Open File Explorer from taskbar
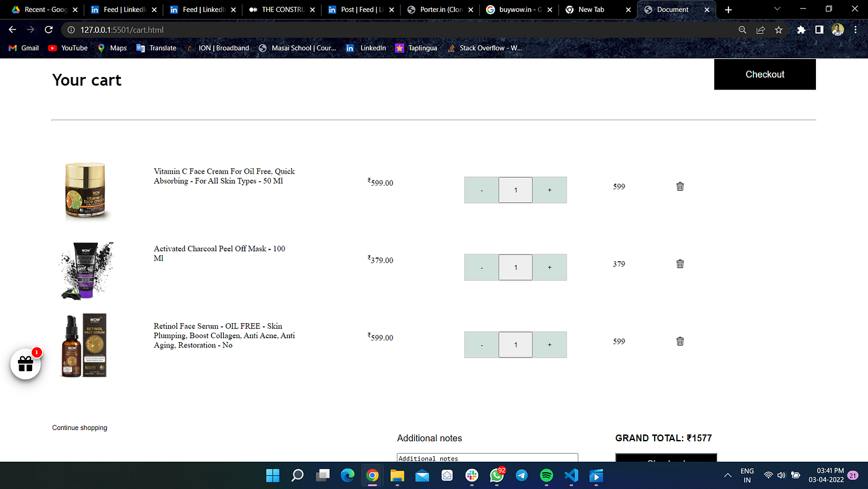 coord(397,476)
